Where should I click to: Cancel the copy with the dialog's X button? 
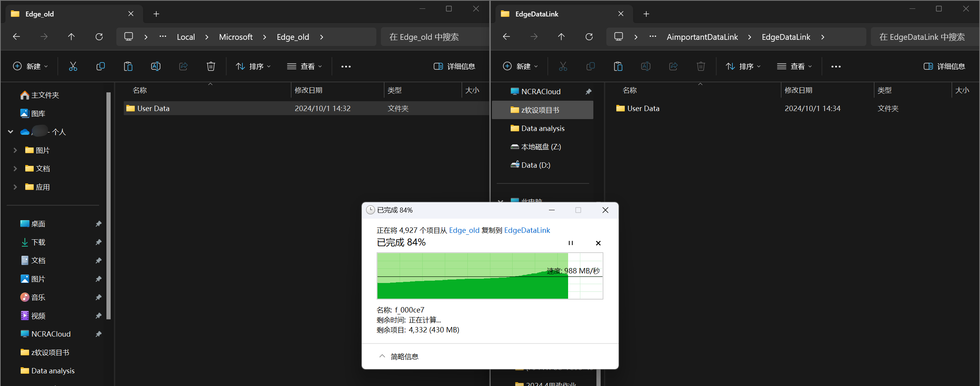[598, 243]
